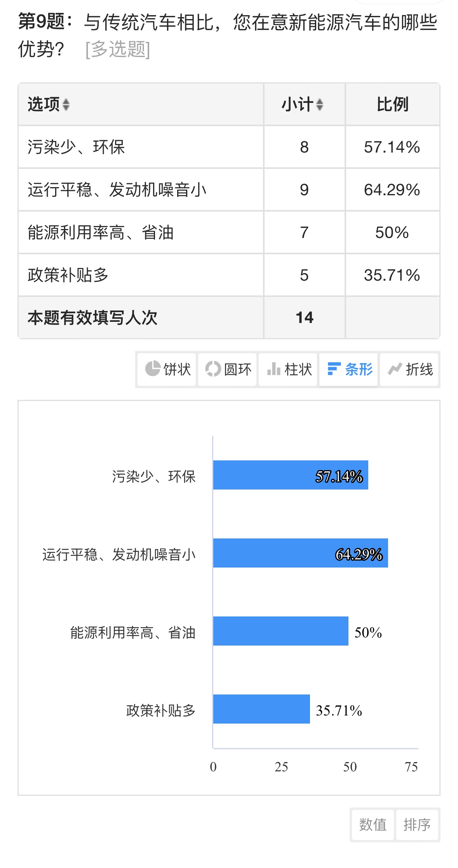
Task: Click the 能源利用率高、省油 chart label
Action: click(x=133, y=633)
